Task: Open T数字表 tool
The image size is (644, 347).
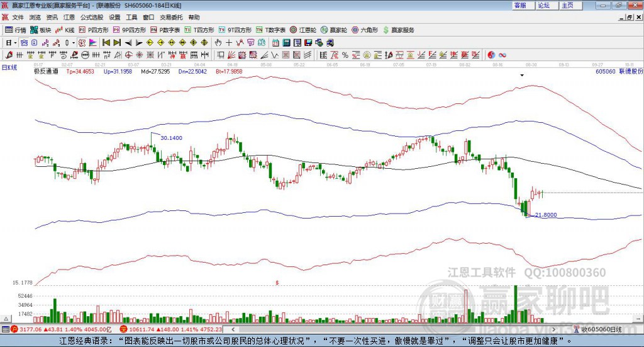Action: 270,30
